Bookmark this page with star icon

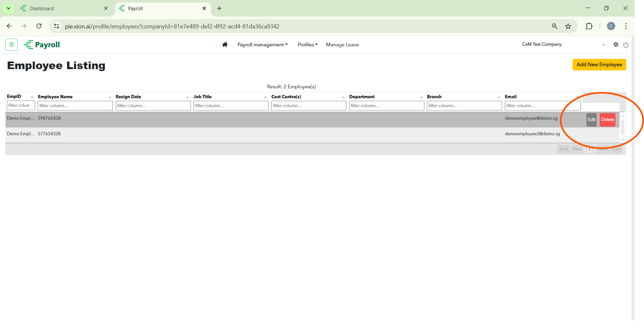568,26
